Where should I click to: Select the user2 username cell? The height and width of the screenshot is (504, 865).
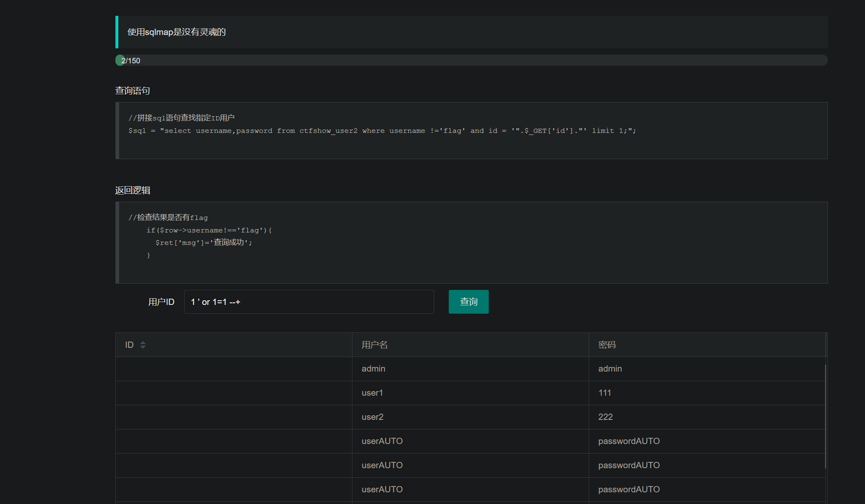470,417
